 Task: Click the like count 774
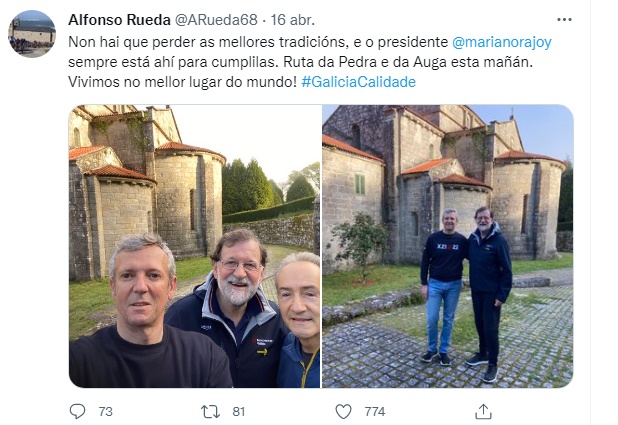pos(375,412)
